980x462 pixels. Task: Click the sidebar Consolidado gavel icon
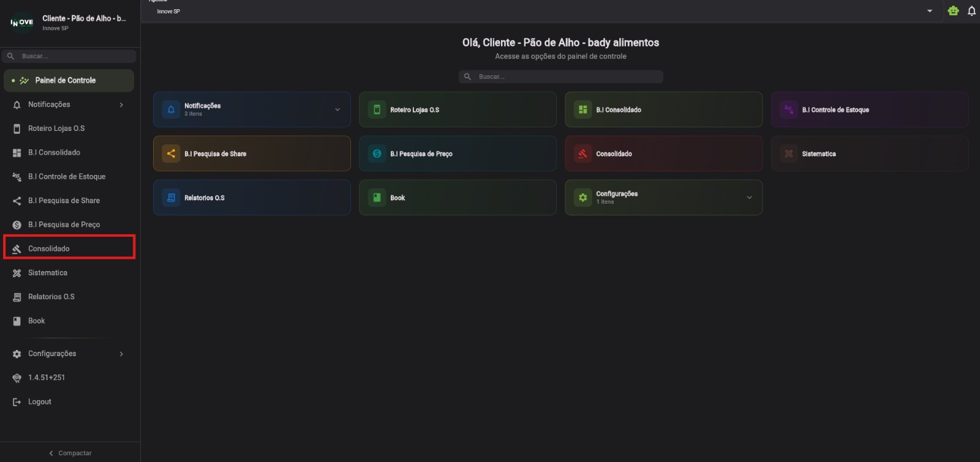17,249
